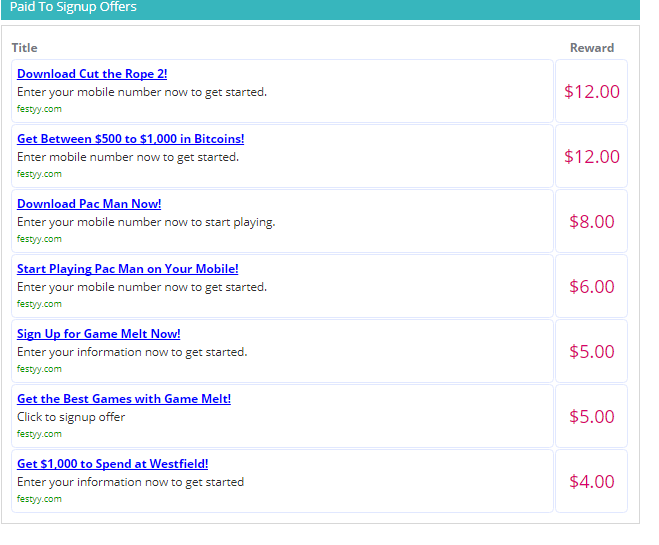Click the $5.00 reward for 'Get the Best Games'
This screenshot has height=545, width=659.
point(591,417)
